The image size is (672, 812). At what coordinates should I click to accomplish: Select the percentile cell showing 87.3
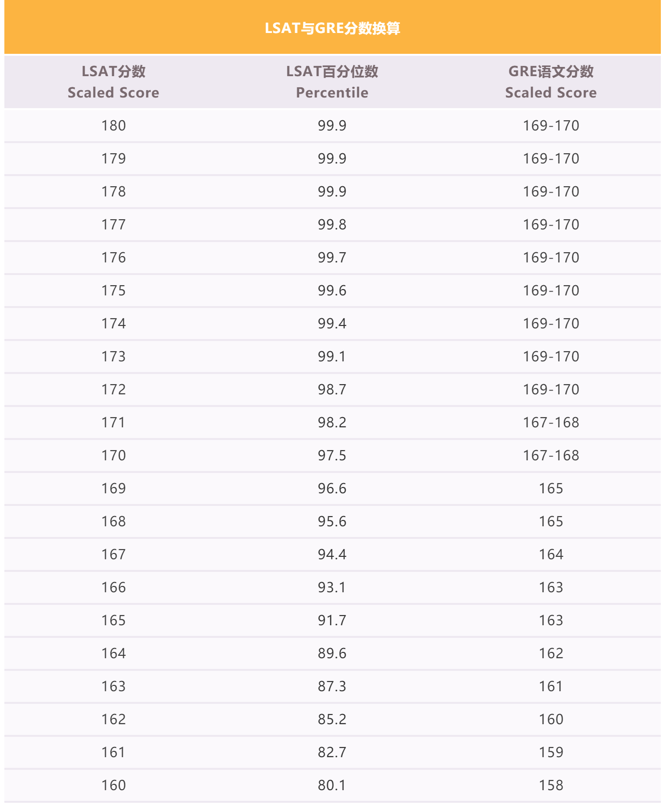point(332,686)
